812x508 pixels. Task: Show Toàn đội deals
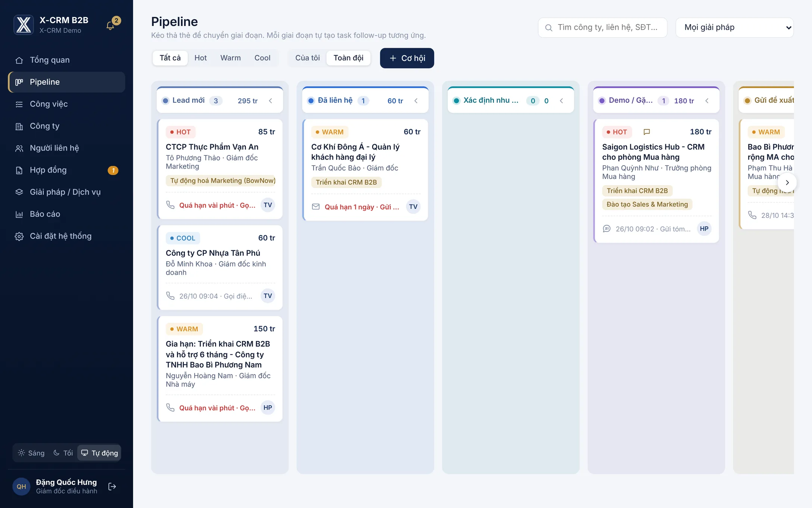348,58
